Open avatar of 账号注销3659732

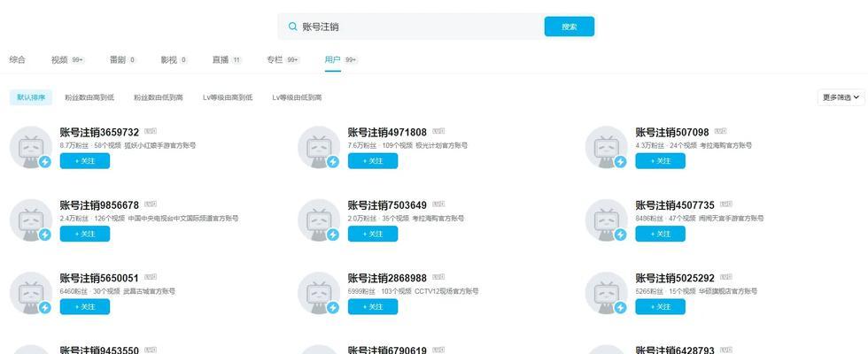(x=31, y=147)
